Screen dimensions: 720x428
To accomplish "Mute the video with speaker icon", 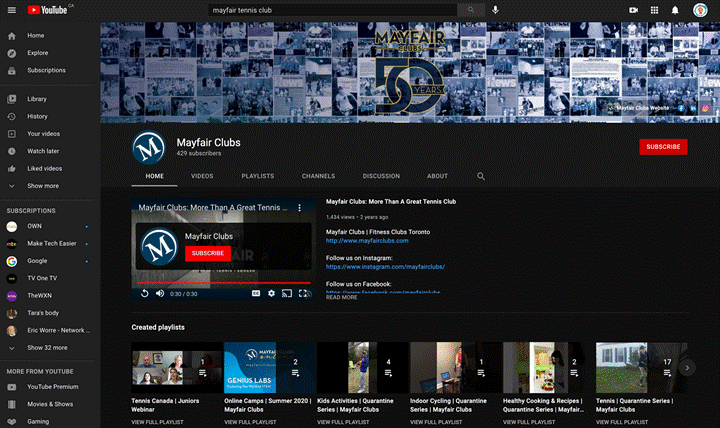I will (160, 293).
